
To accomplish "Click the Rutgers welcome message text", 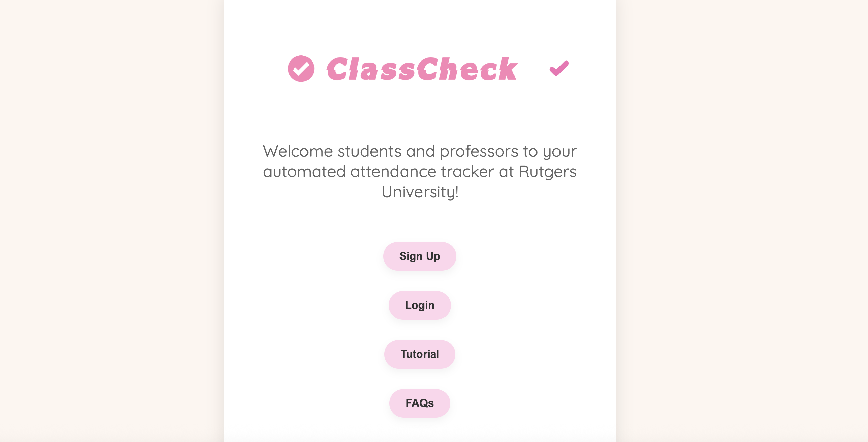I will 420,171.
